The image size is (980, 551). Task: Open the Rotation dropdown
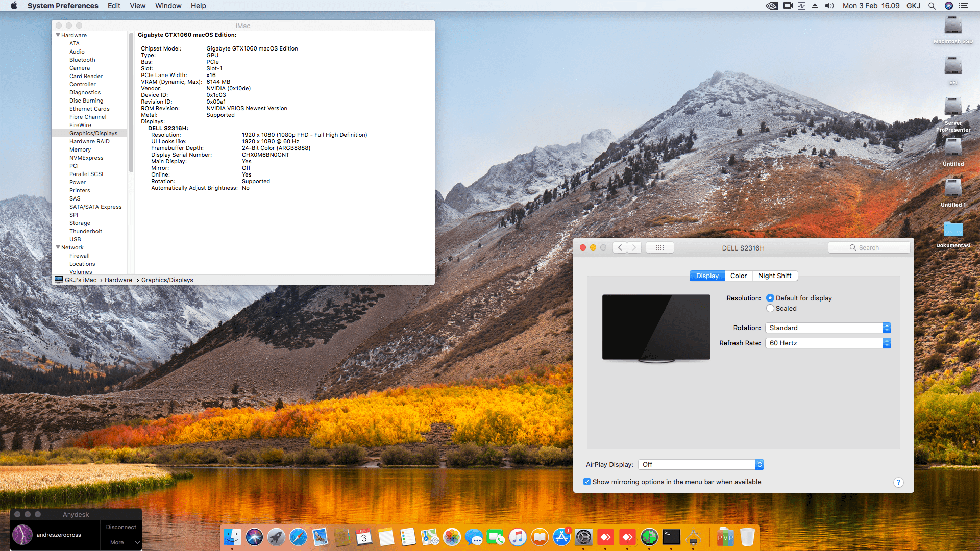click(x=828, y=328)
